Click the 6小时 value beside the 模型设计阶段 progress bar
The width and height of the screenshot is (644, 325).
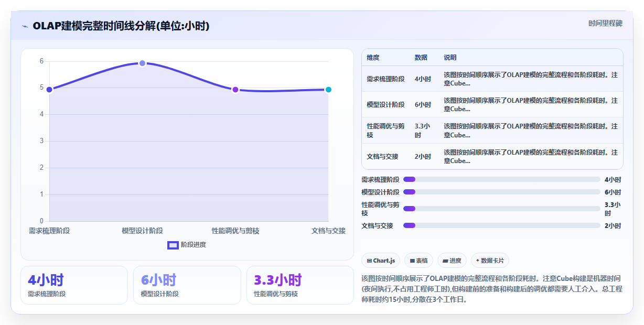coord(613,192)
